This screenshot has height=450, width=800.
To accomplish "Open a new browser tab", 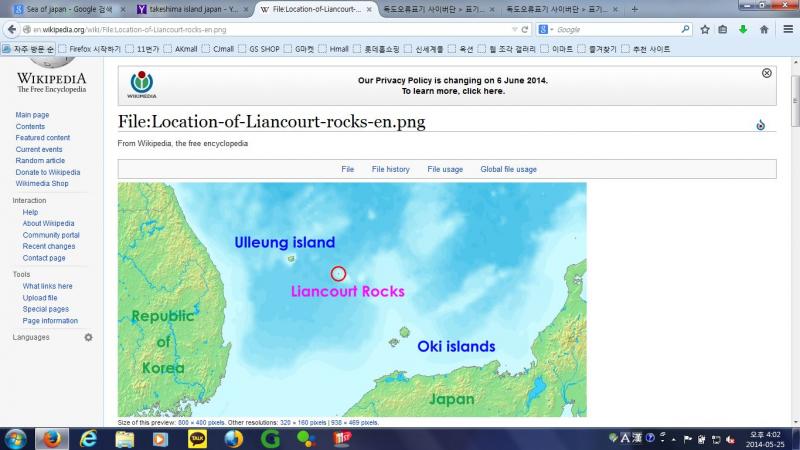I will [634, 9].
